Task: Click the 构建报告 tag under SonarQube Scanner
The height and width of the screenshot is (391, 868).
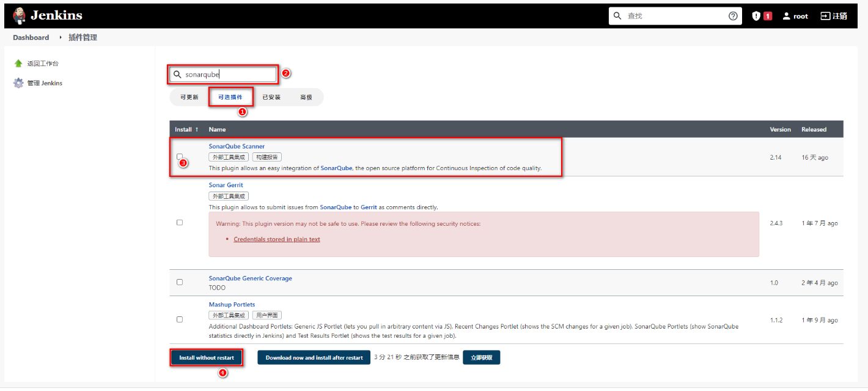Action: 267,157
